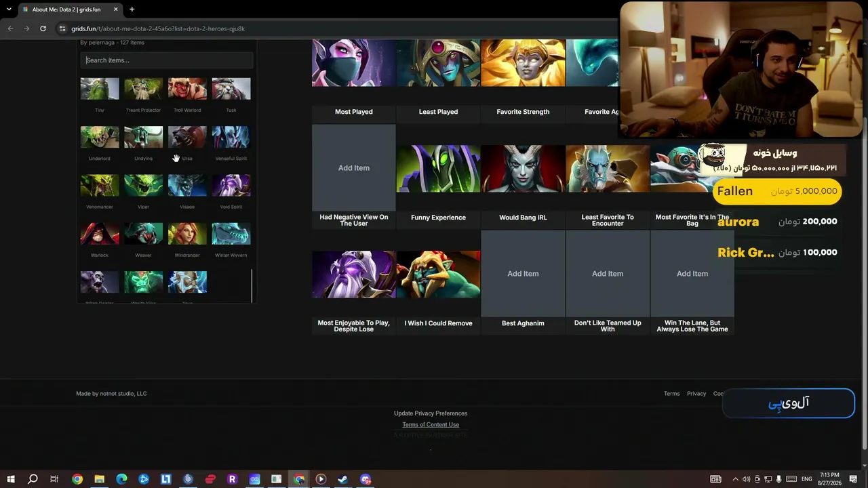Show hidden system tray icons
Screen dimensions: 868x488
click(735, 479)
